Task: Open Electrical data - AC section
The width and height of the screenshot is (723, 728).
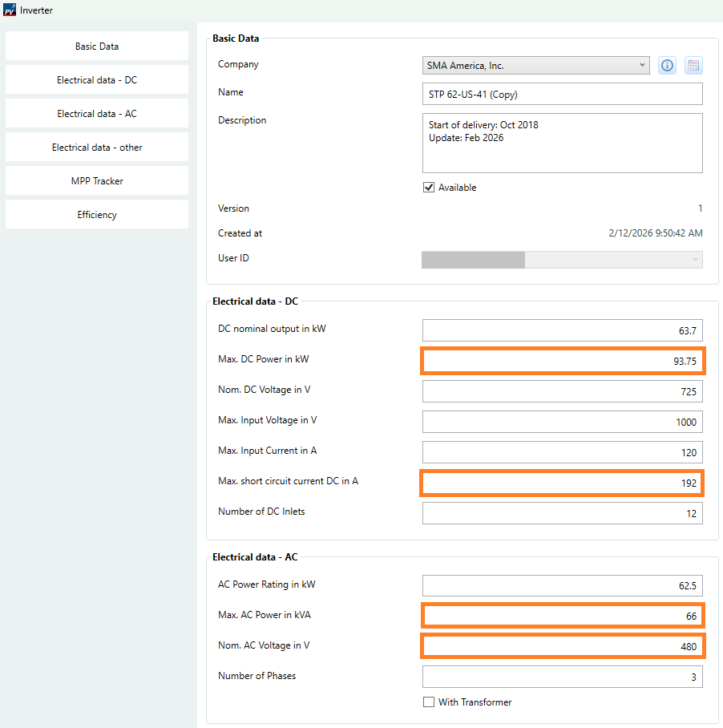Action: click(97, 114)
